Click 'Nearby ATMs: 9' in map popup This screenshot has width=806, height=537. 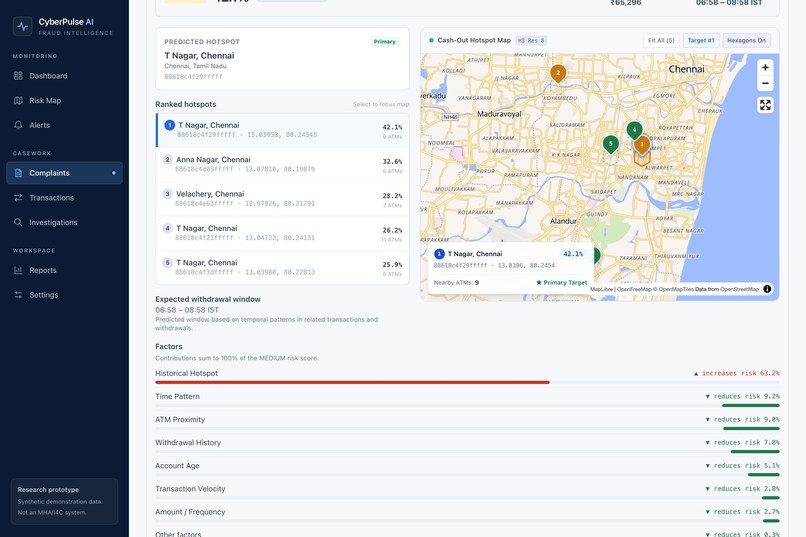click(456, 283)
